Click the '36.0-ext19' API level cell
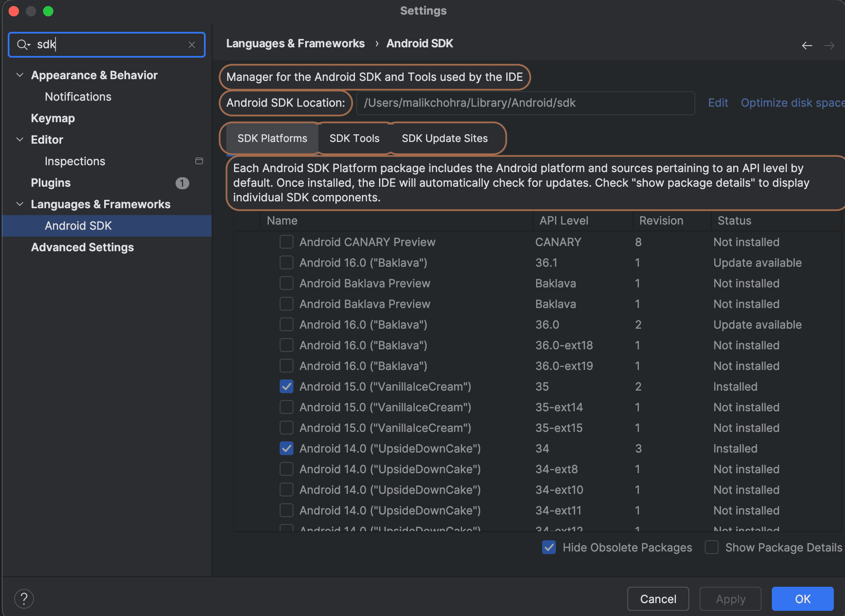Viewport: 845px width, 616px height. point(564,366)
